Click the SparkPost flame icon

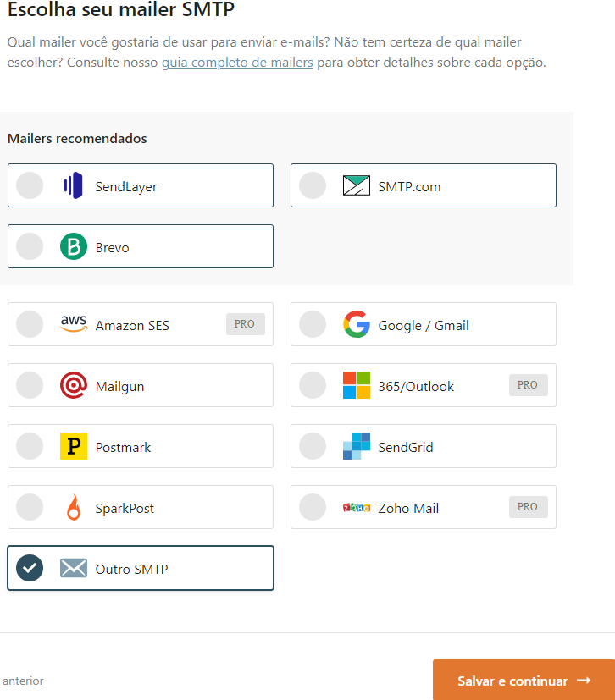pyautogui.click(x=74, y=507)
